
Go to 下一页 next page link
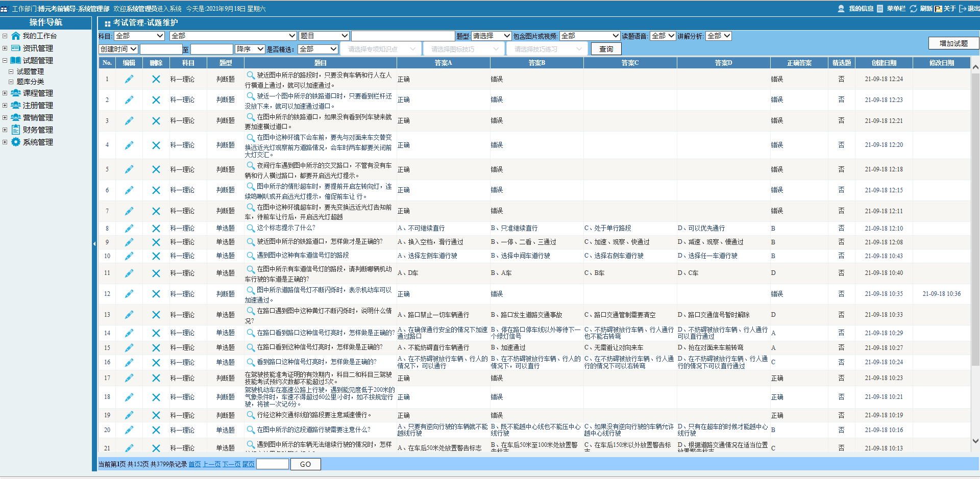click(x=232, y=464)
